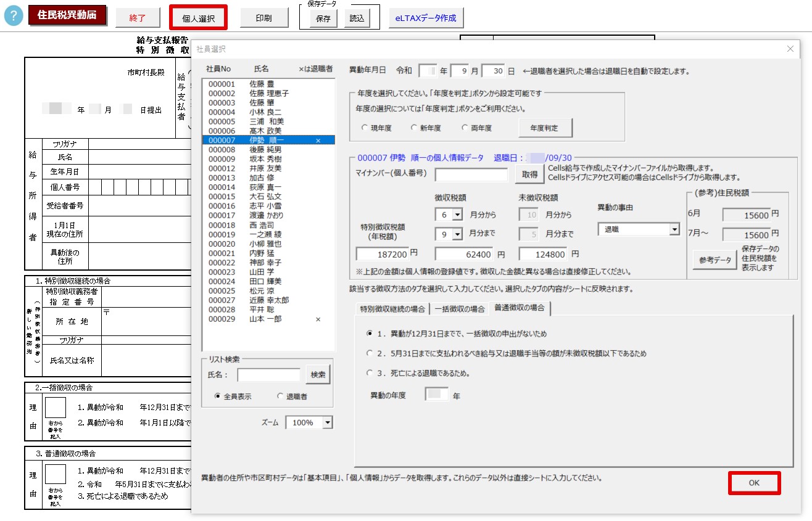
Task: Click the 個人選択 button
Action: coord(198,18)
